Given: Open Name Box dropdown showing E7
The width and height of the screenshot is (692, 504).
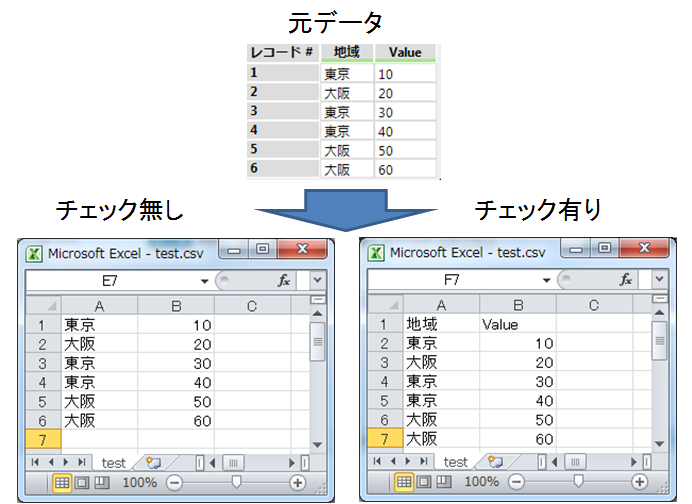Looking at the screenshot, I should 204,282.
